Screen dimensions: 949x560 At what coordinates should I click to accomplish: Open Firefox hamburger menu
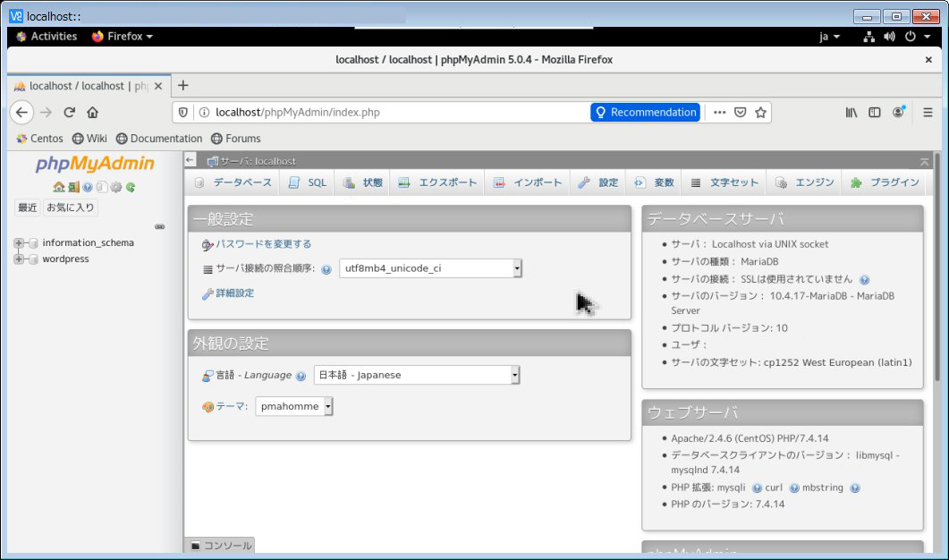pyautogui.click(x=928, y=112)
